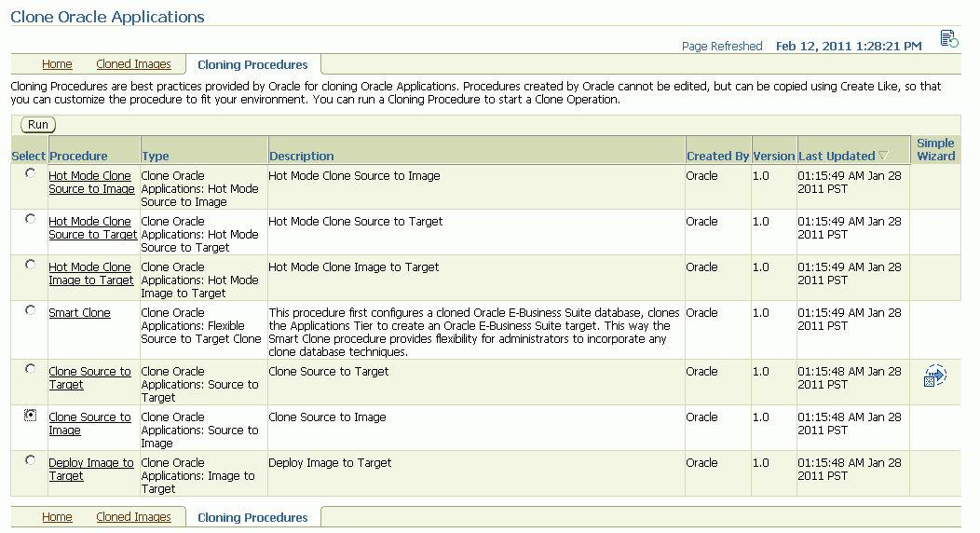Open Clone Source to Target procedure link

[90, 378]
